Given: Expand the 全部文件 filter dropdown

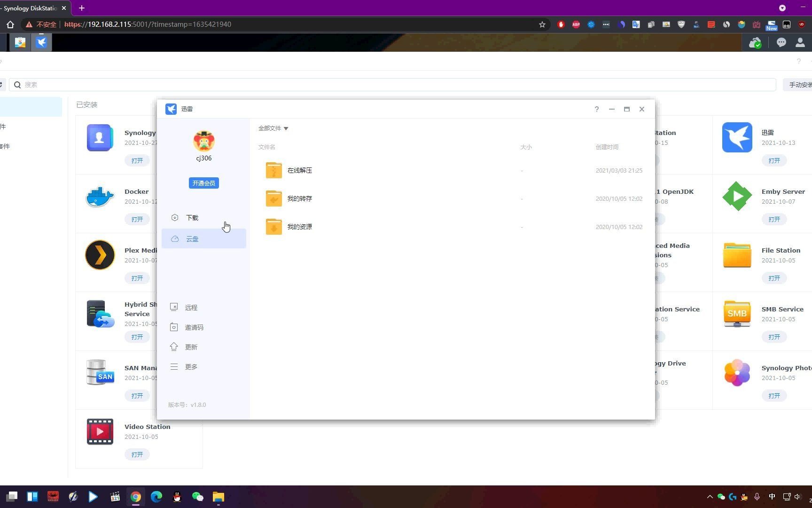Looking at the screenshot, I should coord(273,128).
